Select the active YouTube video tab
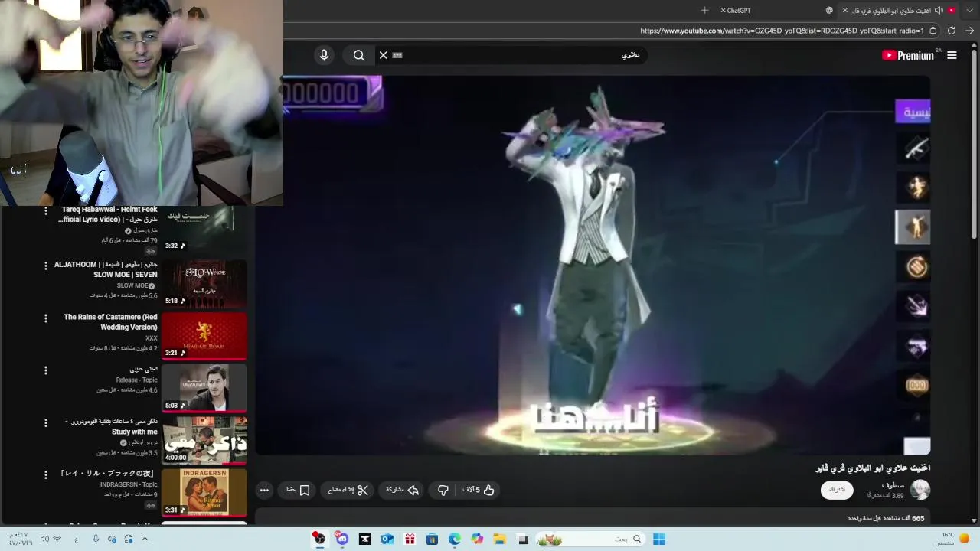 tap(900, 11)
